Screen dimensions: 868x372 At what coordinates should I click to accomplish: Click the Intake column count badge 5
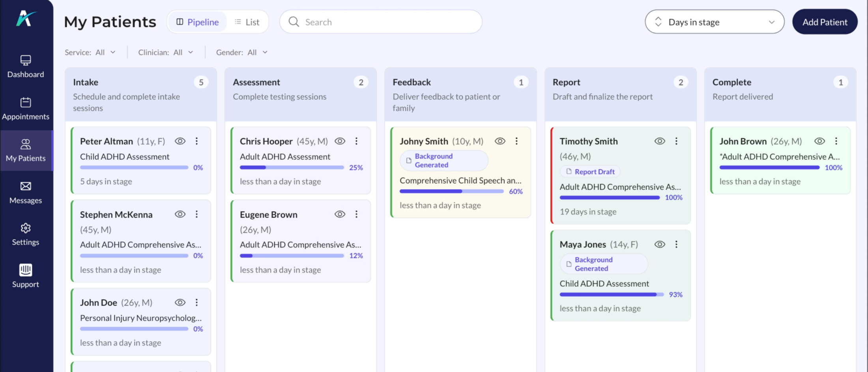[x=201, y=82]
